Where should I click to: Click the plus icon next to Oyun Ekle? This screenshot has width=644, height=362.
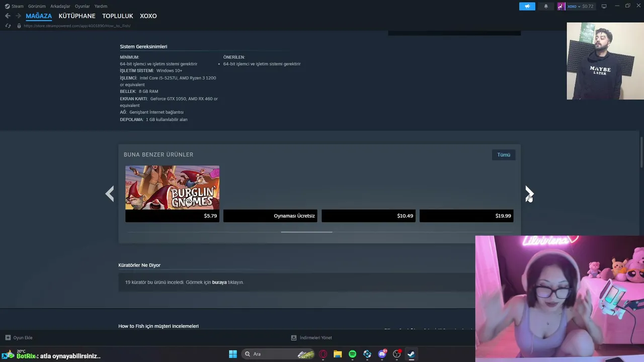click(8, 338)
